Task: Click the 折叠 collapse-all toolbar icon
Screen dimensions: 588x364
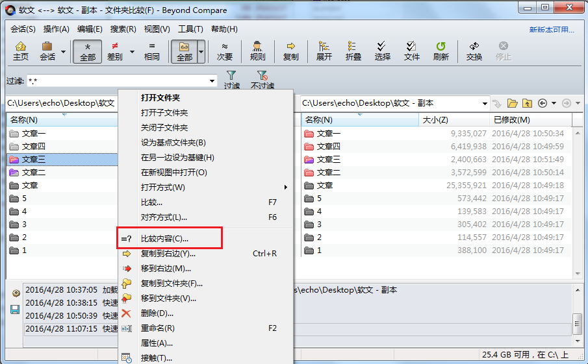Action: coord(353,51)
